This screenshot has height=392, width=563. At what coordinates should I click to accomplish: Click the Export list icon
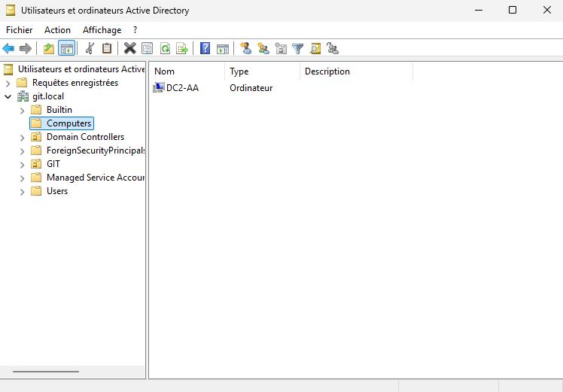[182, 48]
